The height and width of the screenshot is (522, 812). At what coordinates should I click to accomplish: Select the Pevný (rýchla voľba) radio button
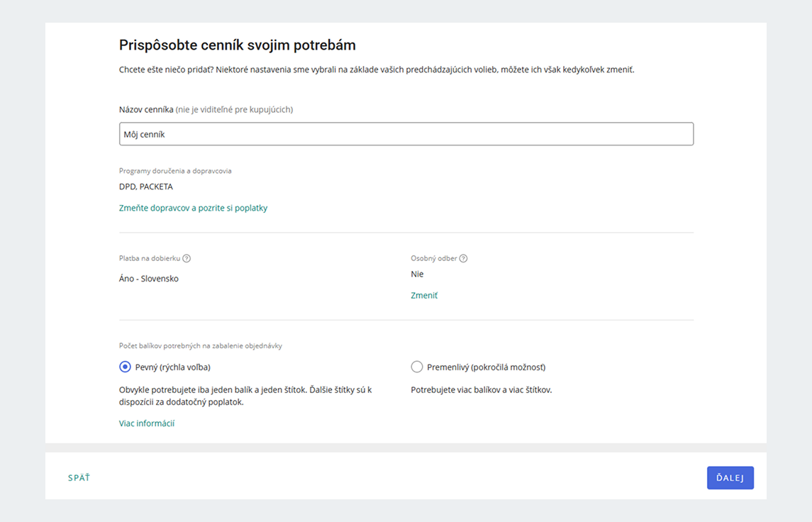click(x=125, y=367)
